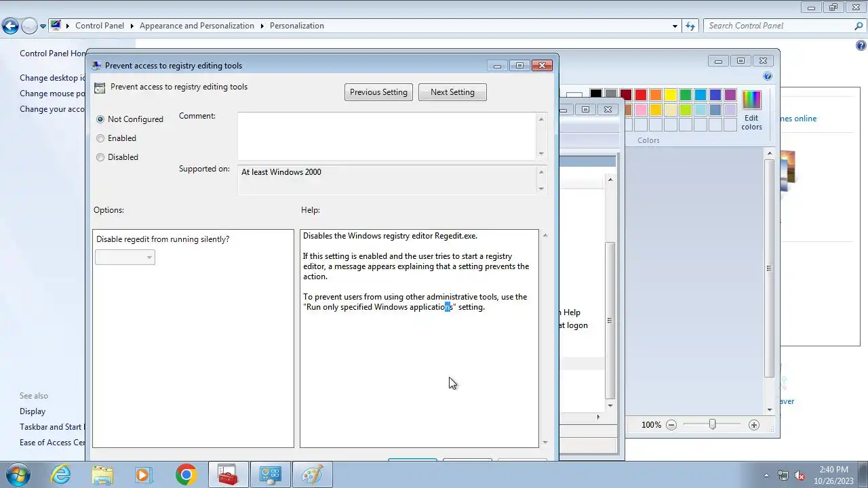
Task: Open the disable regedit silently dropdown
Action: [125, 258]
